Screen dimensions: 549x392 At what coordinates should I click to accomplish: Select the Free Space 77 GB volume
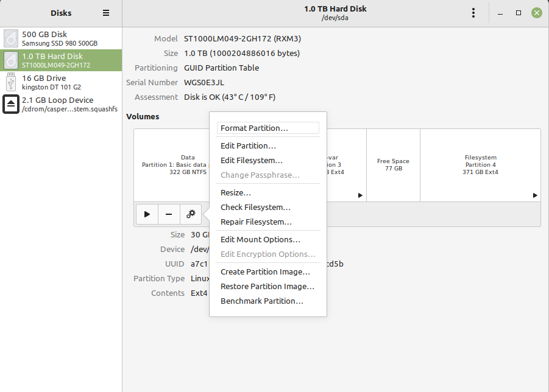[393, 165]
